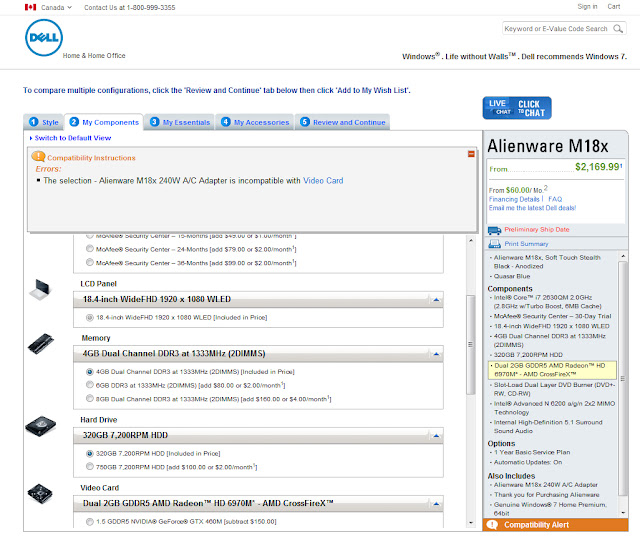Open the My Essentials tab
640x538 pixels.
[180, 122]
